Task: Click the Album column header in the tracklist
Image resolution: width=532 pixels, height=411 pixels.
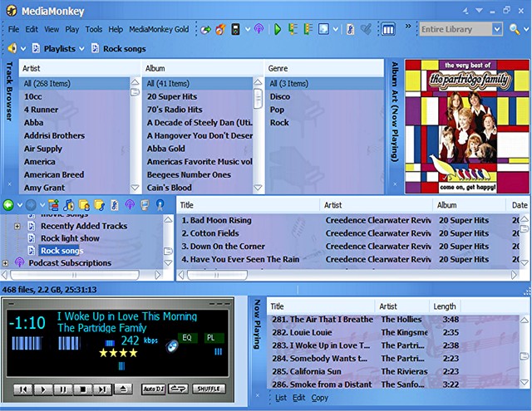Action: 469,205
